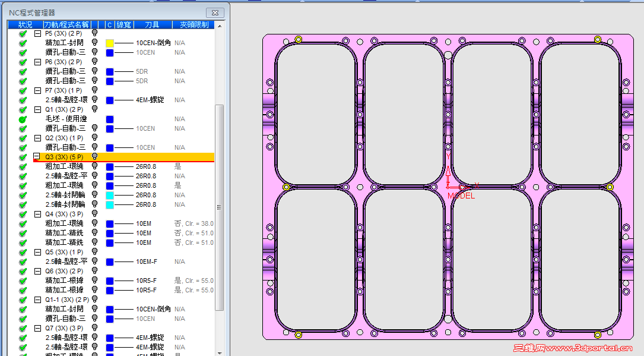Collapse the Q2 (3X) (1 P) group
644x356 pixels.
[37, 138]
